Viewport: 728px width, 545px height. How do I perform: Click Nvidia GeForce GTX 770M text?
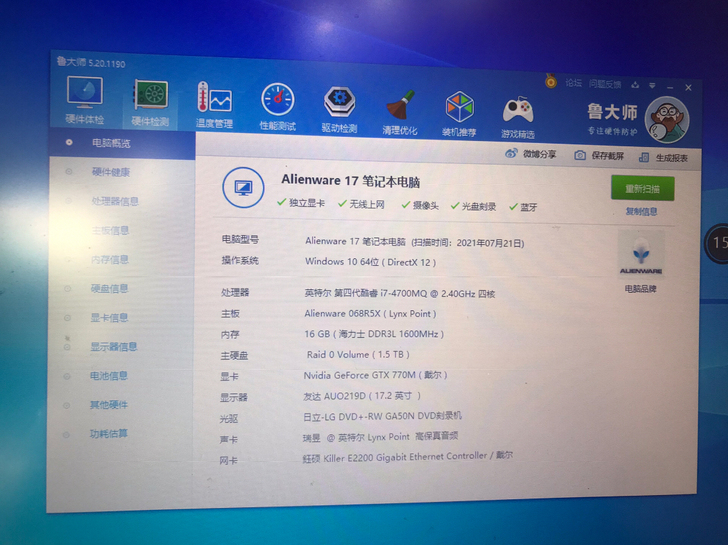point(375,375)
